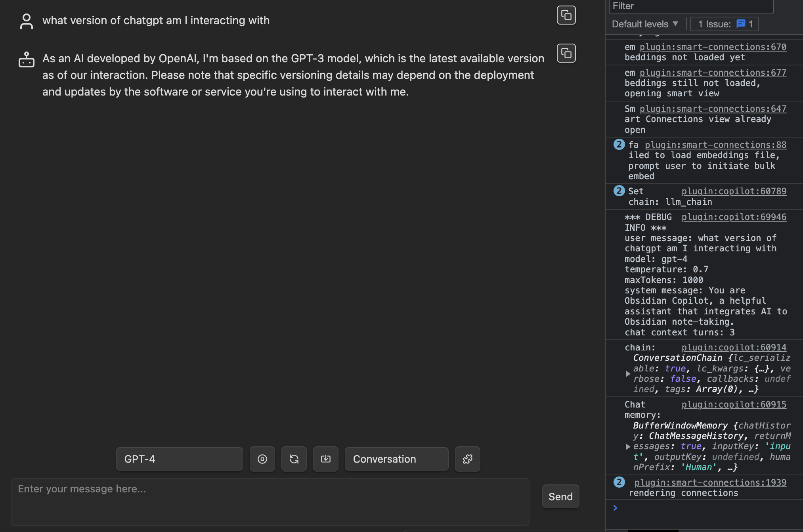
Task: Click the 1 Issue indicator
Action: [724, 24]
